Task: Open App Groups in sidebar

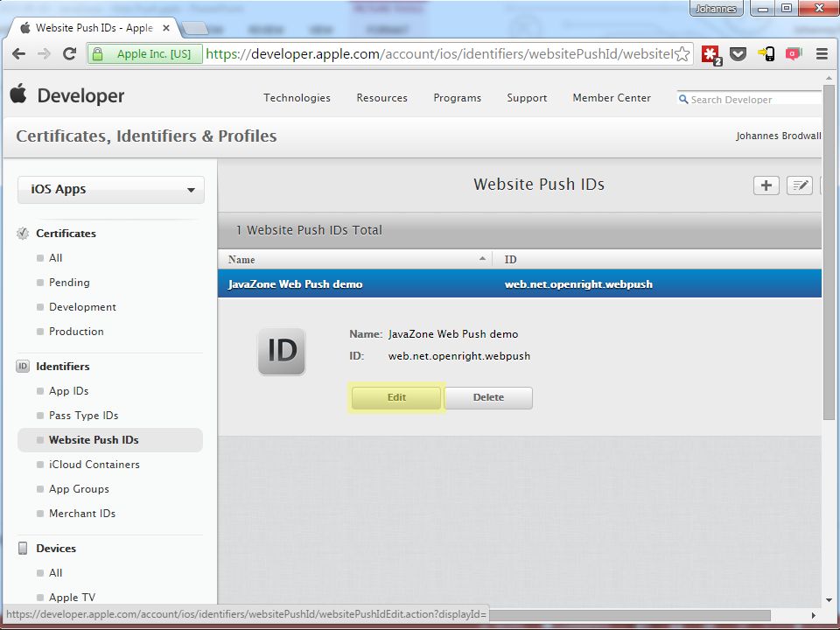Action: click(79, 489)
